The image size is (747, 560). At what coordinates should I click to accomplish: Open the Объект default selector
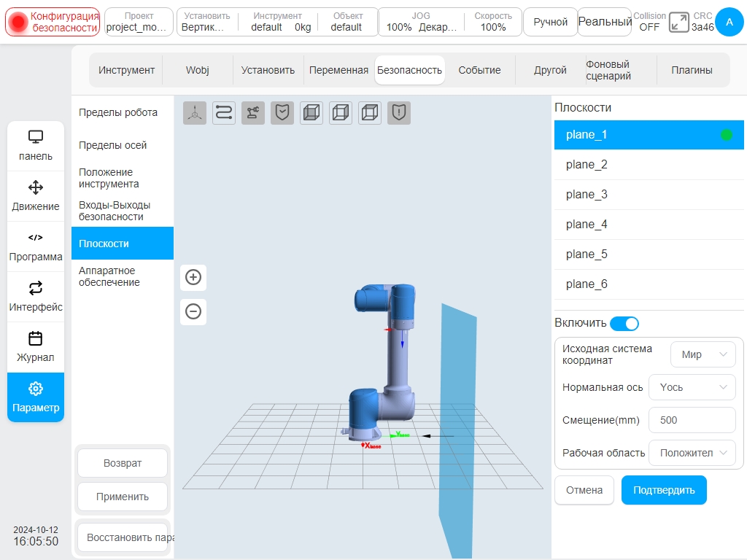(347, 22)
